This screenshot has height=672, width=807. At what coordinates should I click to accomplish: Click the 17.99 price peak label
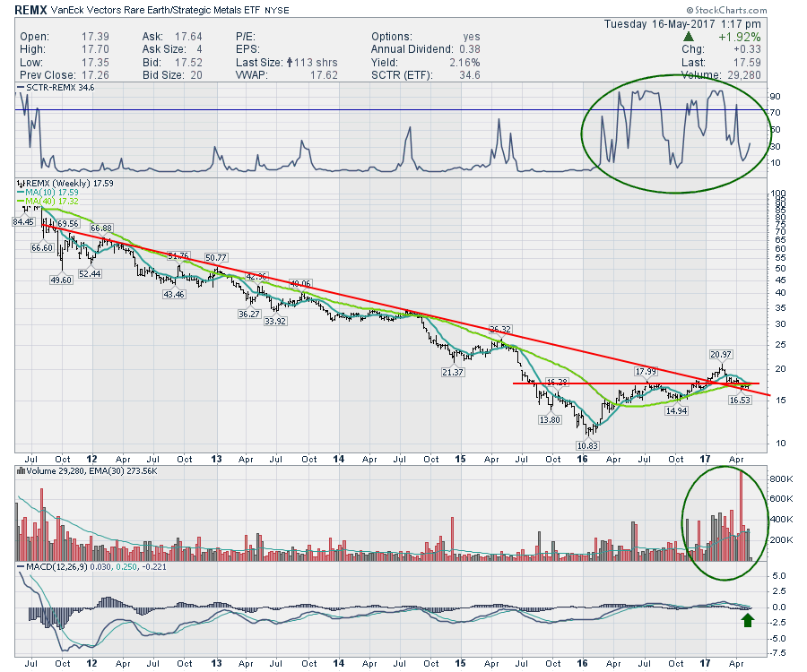646,372
